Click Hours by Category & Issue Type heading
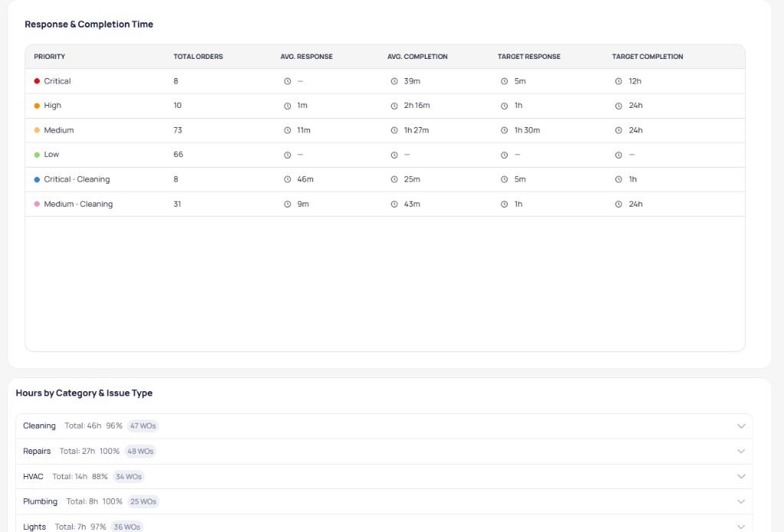The width and height of the screenshot is (784, 532). [x=84, y=393]
